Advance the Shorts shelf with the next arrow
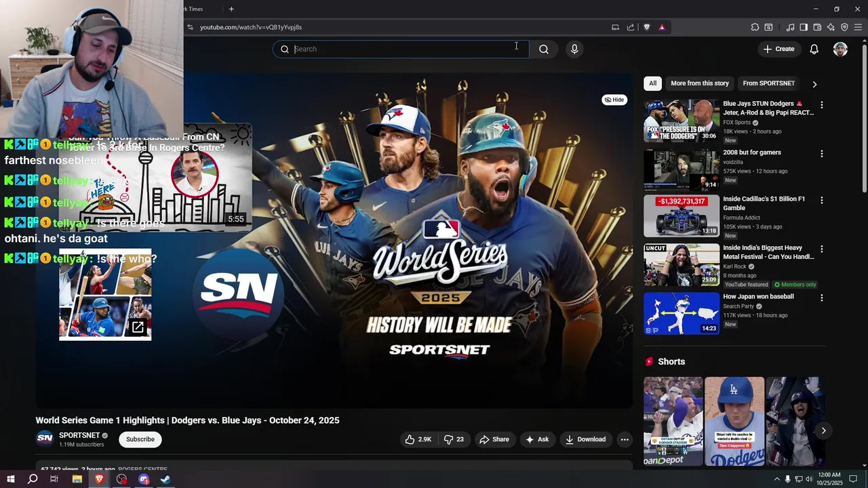Image resolution: width=868 pixels, height=488 pixels. click(823, 430)
